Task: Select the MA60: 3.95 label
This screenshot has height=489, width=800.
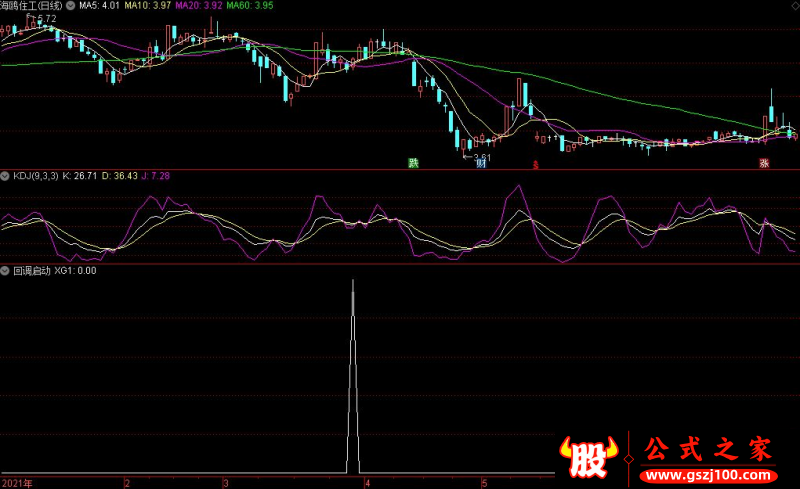Action: coord(249,6)
